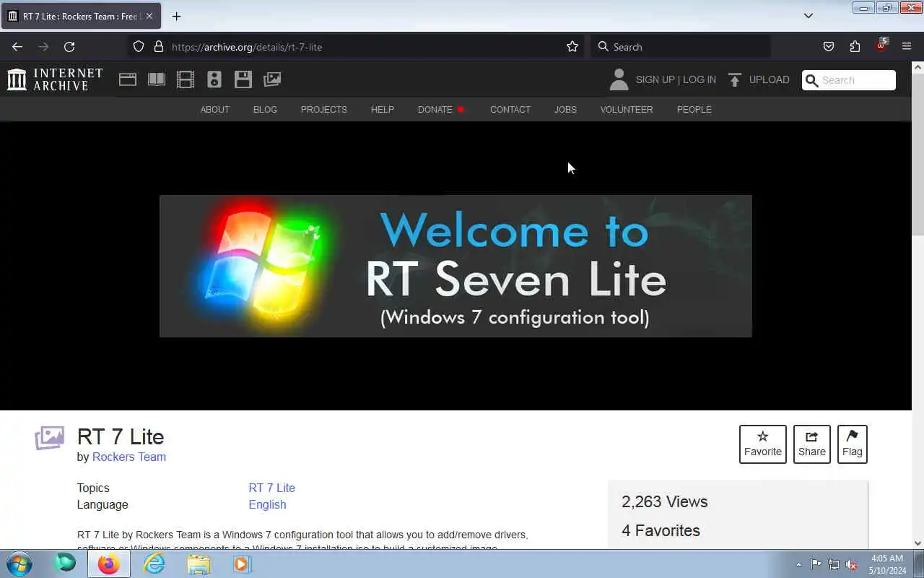This screenshot has width=924, height=578.
Task: Open Windows Media Player from taskbar
Action: coord(242,564)
